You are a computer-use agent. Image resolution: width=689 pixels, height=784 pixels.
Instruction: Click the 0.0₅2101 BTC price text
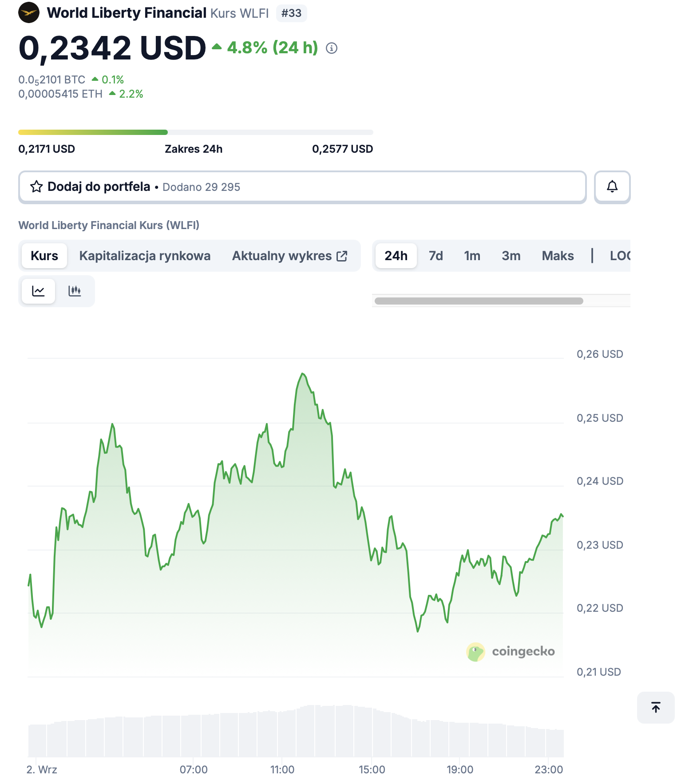51,80
